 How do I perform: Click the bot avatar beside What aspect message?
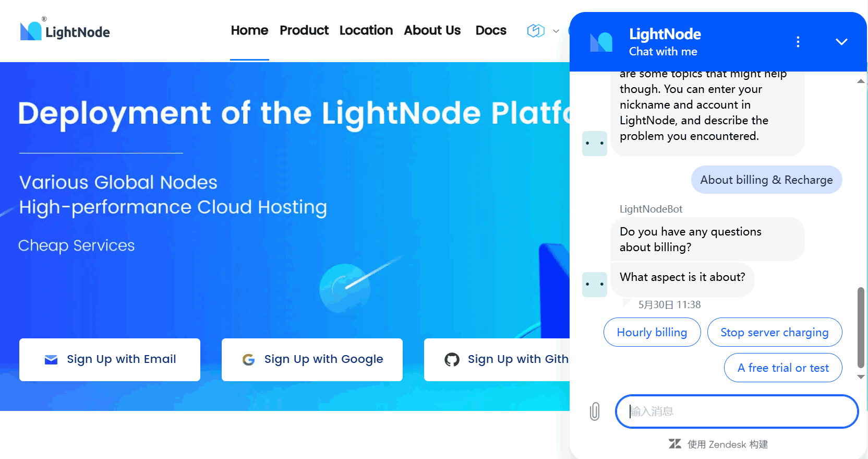tap(595, 285)
